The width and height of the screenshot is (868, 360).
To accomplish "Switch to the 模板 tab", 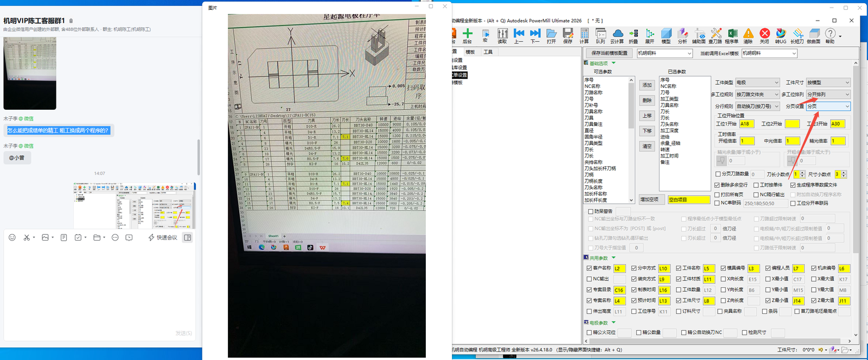I will click(470, 52).
